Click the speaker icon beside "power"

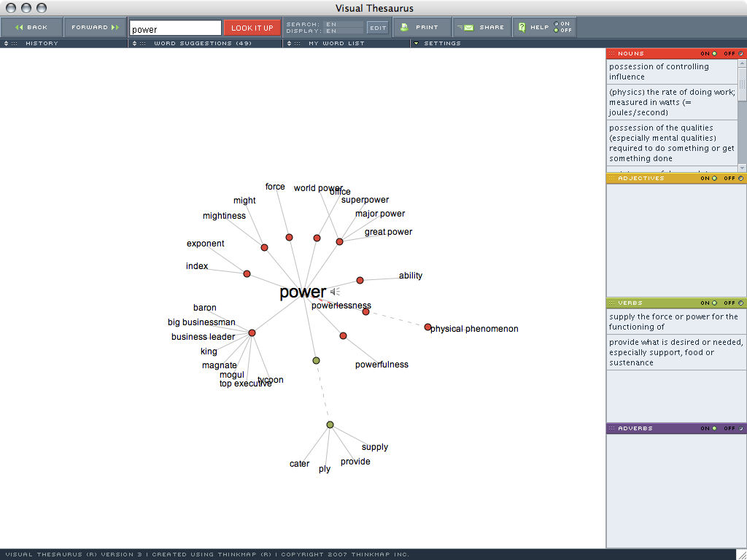click(x=334, y=291)
